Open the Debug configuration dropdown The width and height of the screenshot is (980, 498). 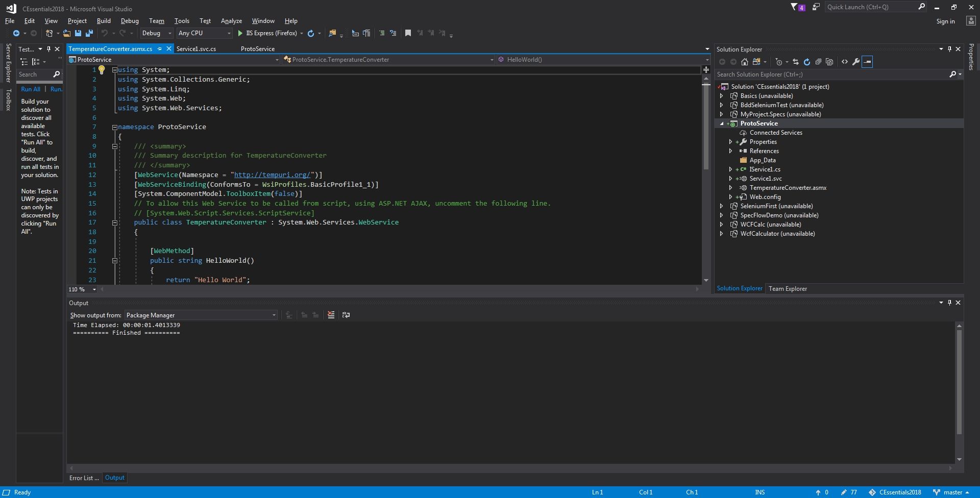pos(156,33)
